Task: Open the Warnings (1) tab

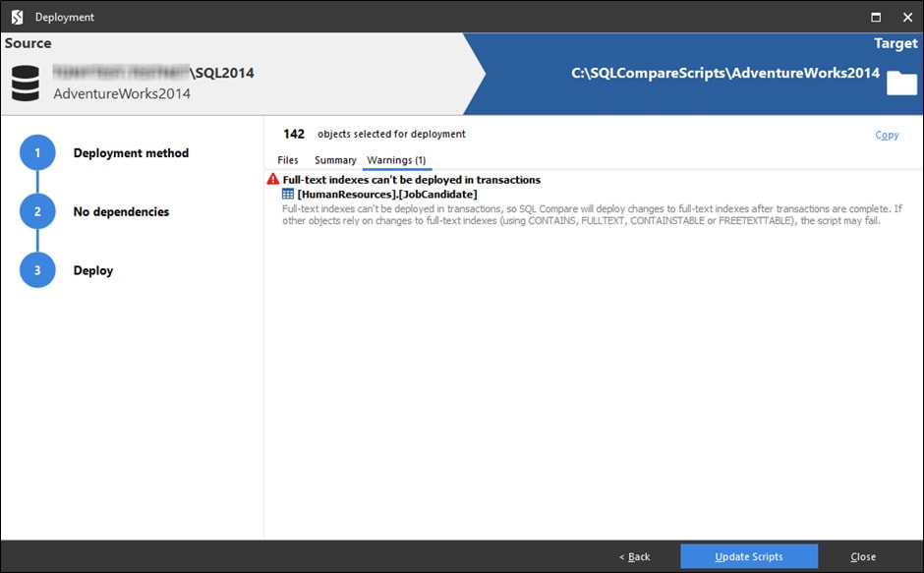Action: point(396,160)
